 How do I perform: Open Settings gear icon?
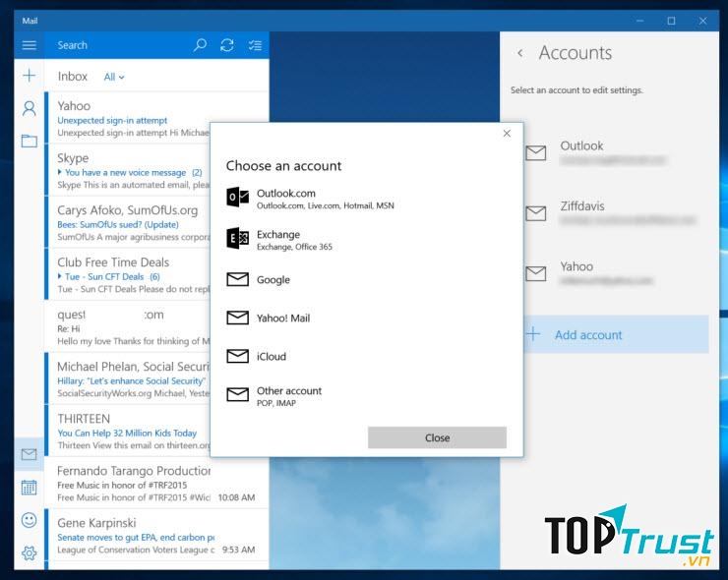coord(29,552)
